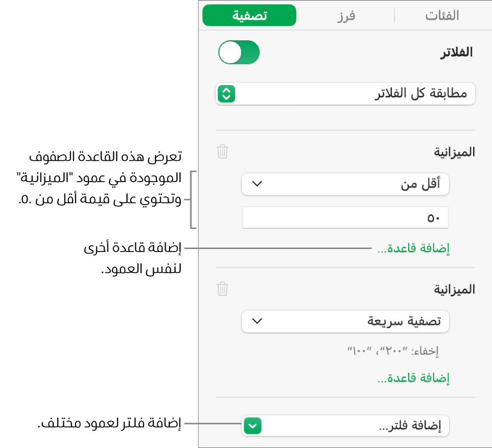Click the إخفاء: "٢٠٠"، "١٠٠" summary text

click(393, 351)
